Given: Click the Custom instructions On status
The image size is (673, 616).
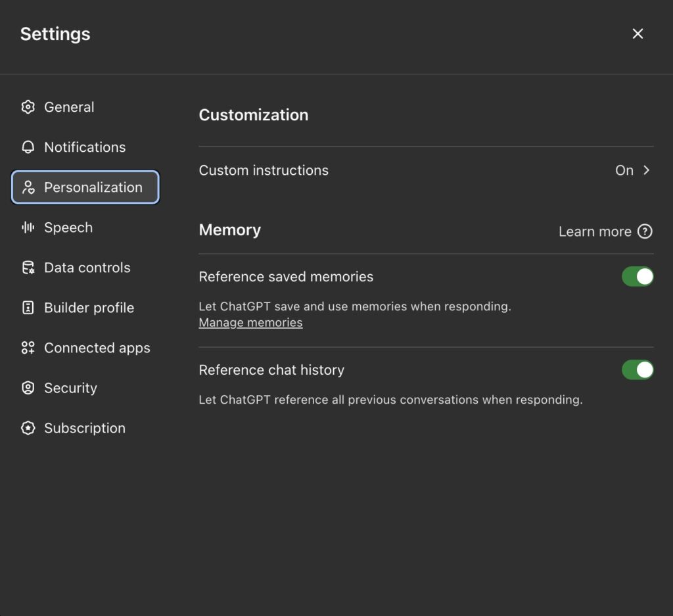Looking at the screenshot, I should click(624, 170).
